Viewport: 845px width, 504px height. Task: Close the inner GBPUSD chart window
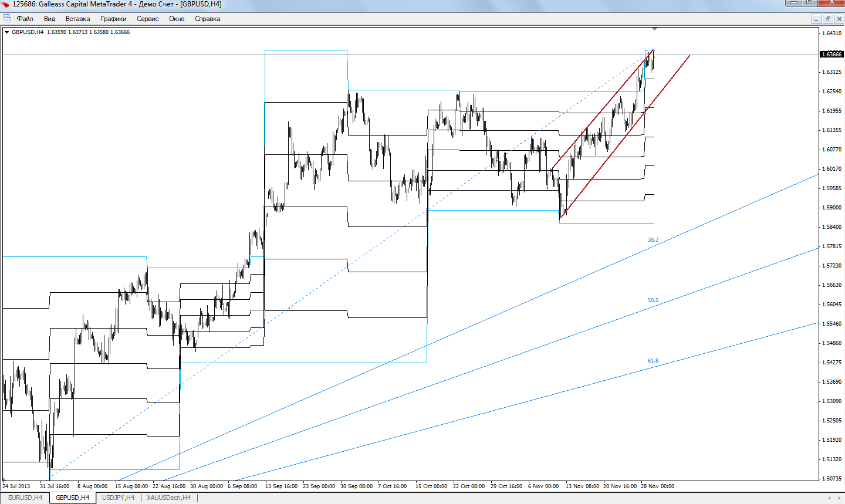(x=839, y=19)
